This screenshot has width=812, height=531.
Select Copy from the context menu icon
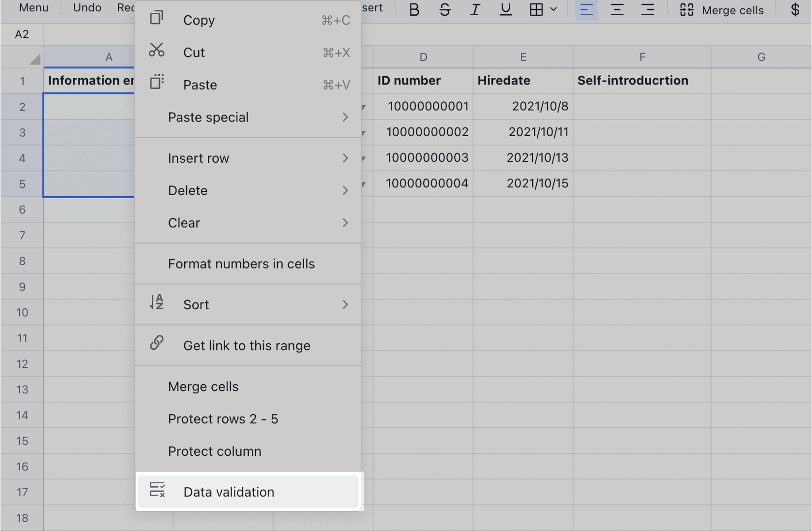156,19
